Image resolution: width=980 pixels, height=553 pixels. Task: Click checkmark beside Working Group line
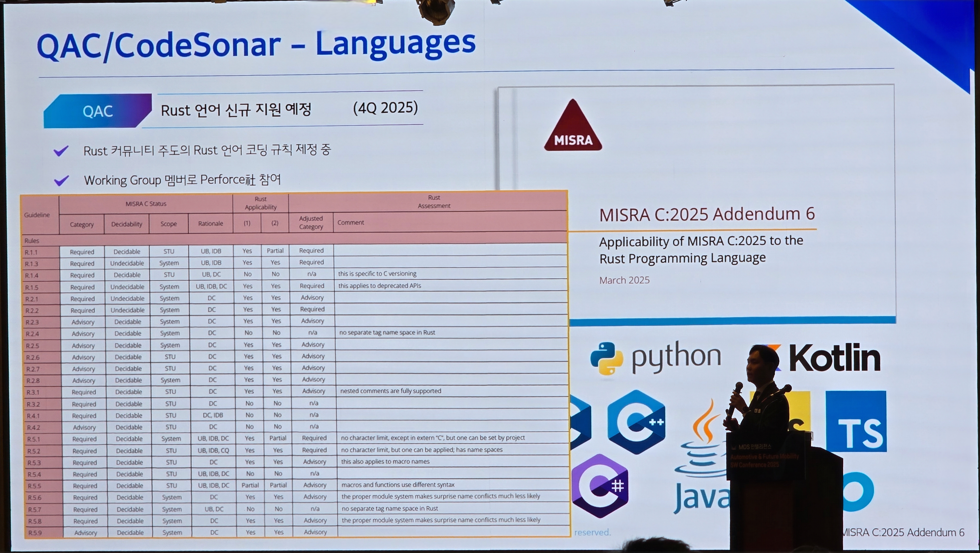click(x=61, y=180)
